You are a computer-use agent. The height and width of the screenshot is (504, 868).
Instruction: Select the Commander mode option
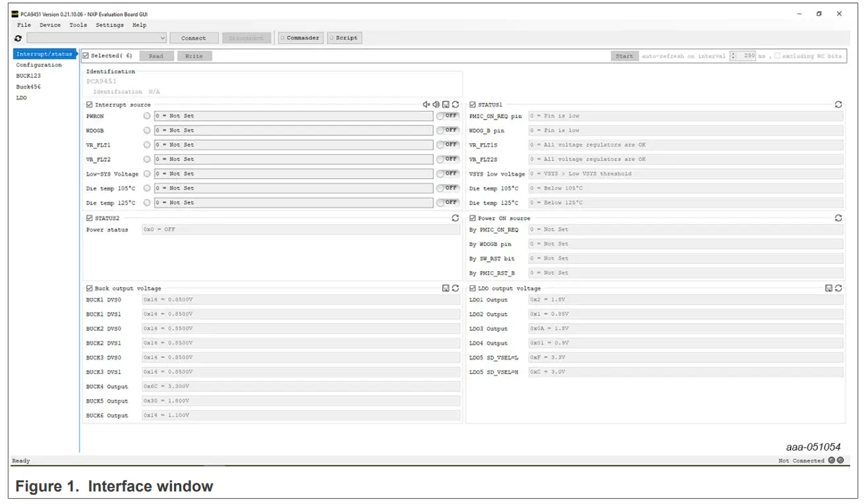[x=300, y=38]
